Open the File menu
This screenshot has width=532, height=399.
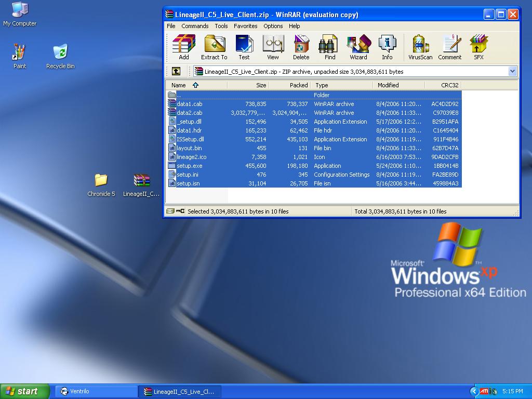click(x=171, y=26)
